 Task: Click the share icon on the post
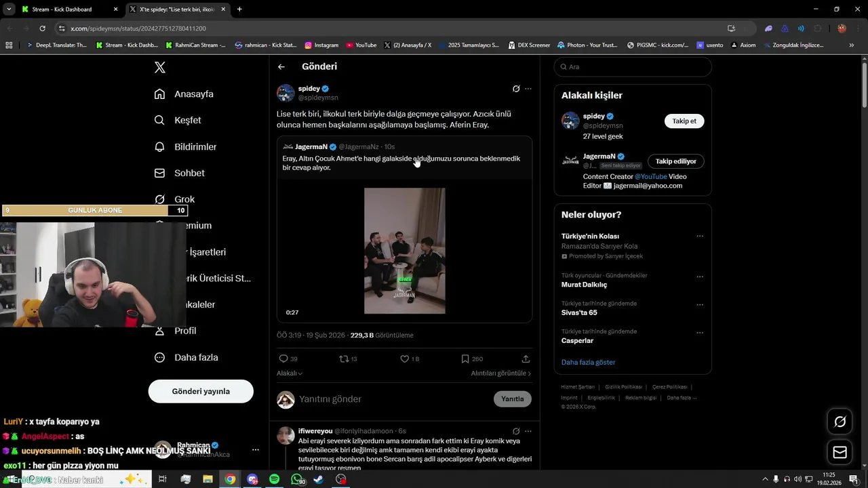526,359
